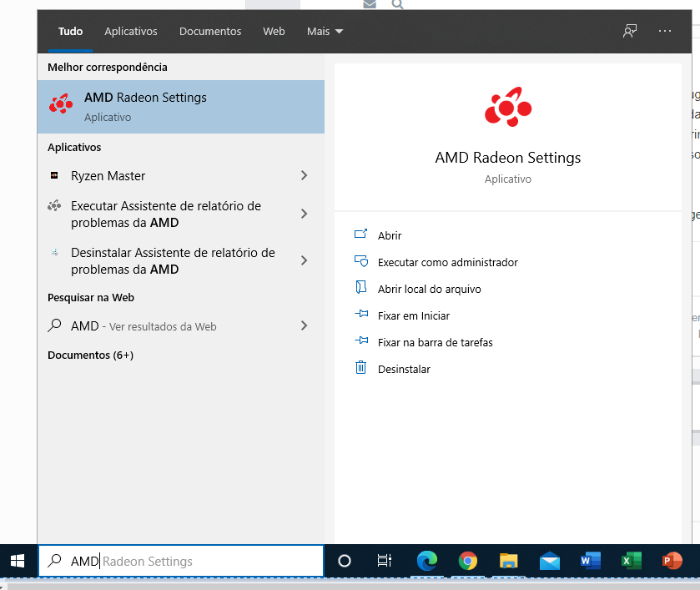Open Microsoft Excel from the taskbar

point(632,561)
